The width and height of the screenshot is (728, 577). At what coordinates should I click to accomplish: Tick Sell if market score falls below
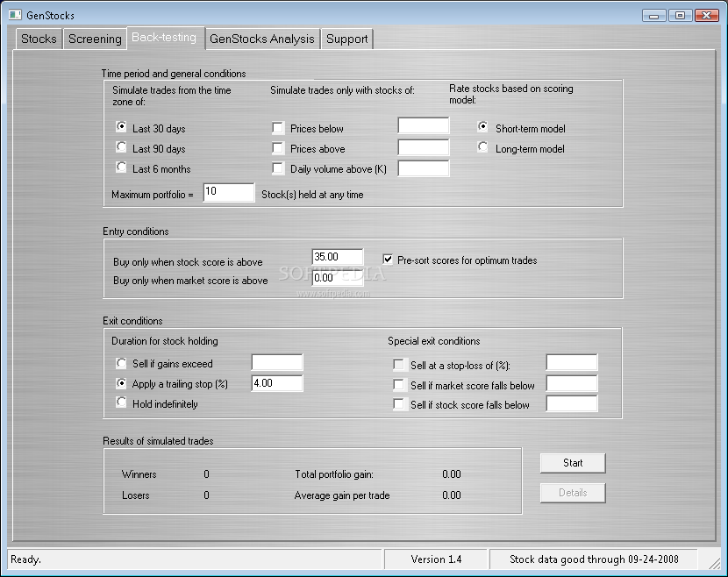click(398, 384)
